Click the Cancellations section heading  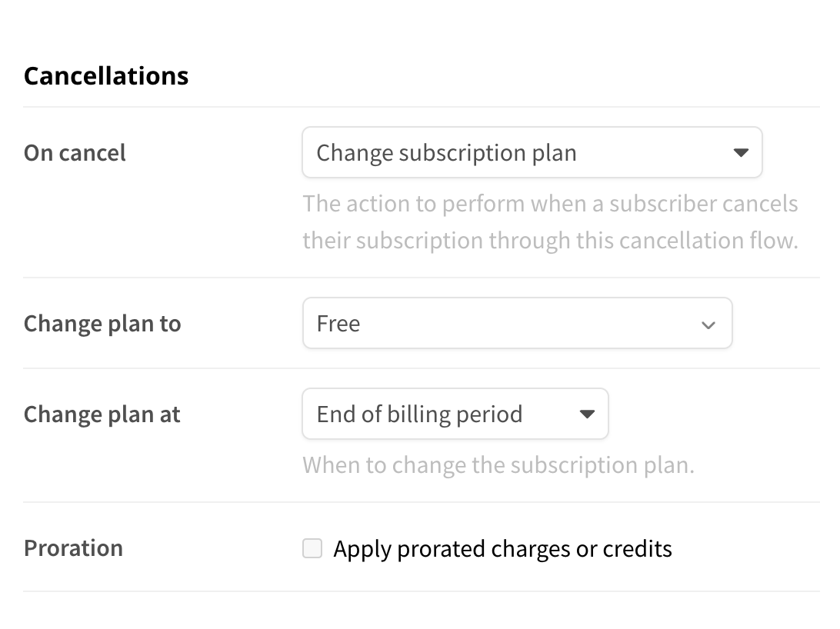click(106, 76)
